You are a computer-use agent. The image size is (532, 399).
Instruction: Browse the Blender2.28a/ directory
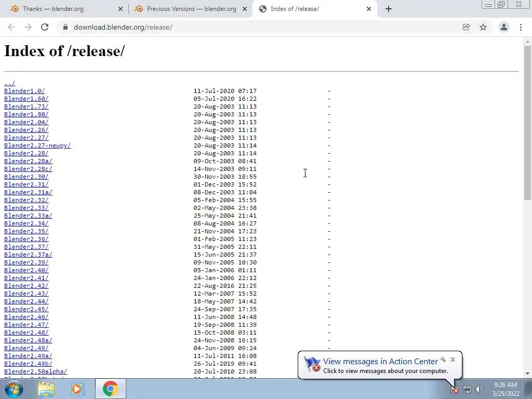click(x=28, y=161)
